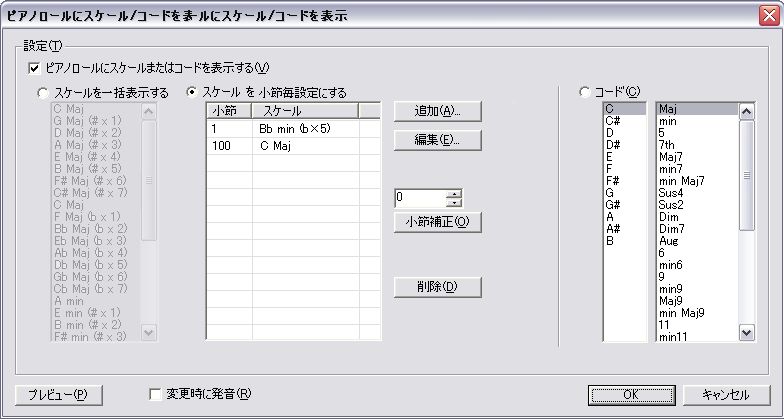Viewport: 784px width, 419px height.
Task: Click the 小節 column header
Action: [x=229, y=110]
